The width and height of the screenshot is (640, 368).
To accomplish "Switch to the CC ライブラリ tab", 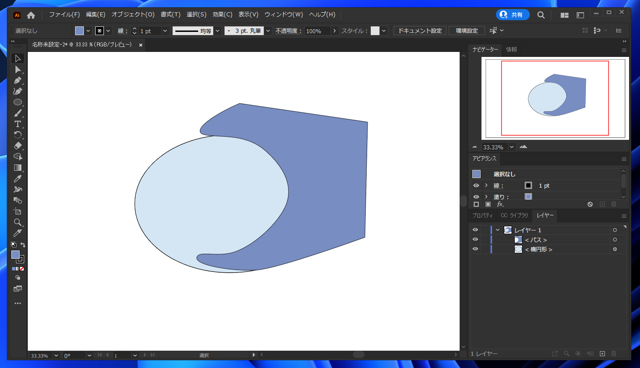I will (514, 215).
